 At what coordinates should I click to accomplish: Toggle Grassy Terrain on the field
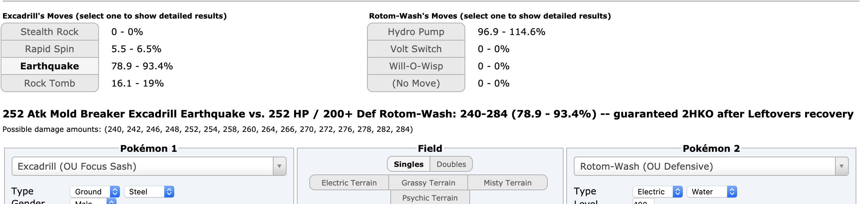point(428,183)
